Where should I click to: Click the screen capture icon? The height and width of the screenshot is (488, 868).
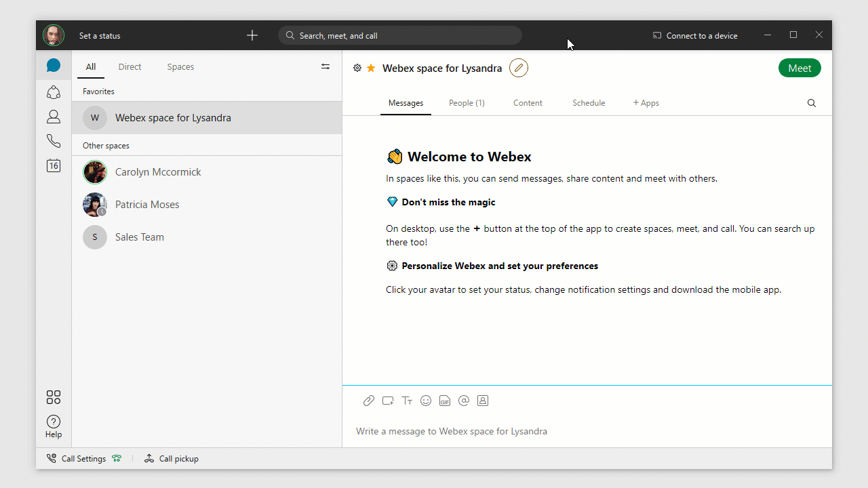point(388,401)
